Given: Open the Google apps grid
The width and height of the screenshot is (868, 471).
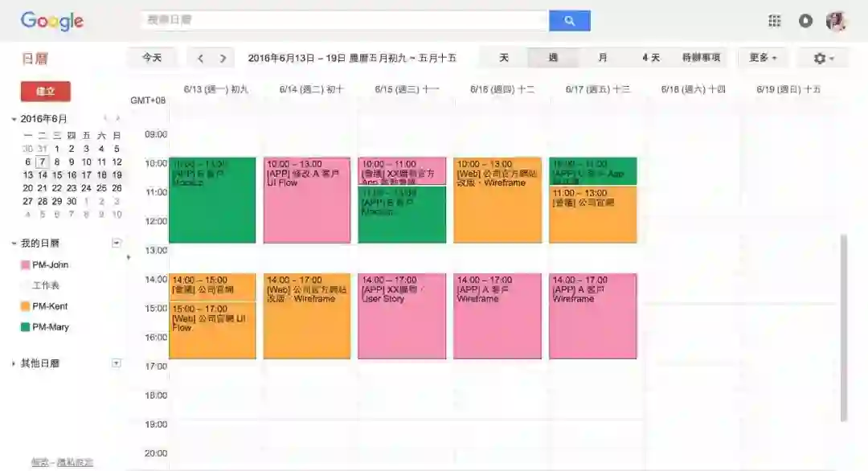Looking at the screenshot, I should 775,21.
